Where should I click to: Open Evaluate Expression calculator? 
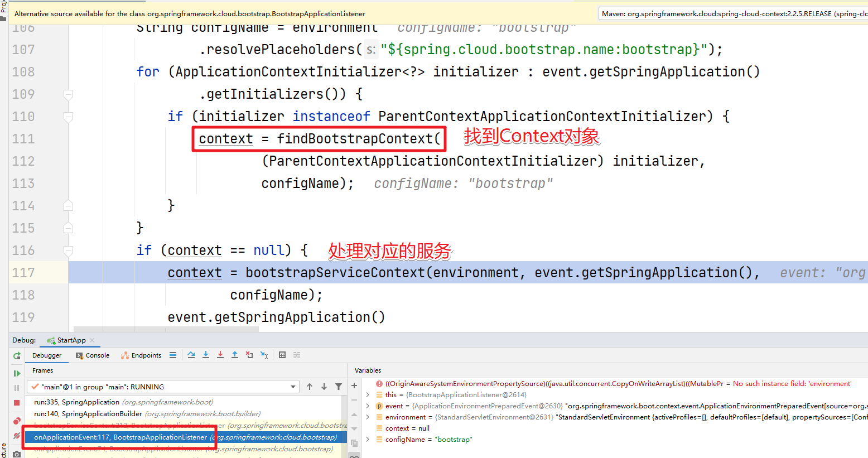[282, 355]
